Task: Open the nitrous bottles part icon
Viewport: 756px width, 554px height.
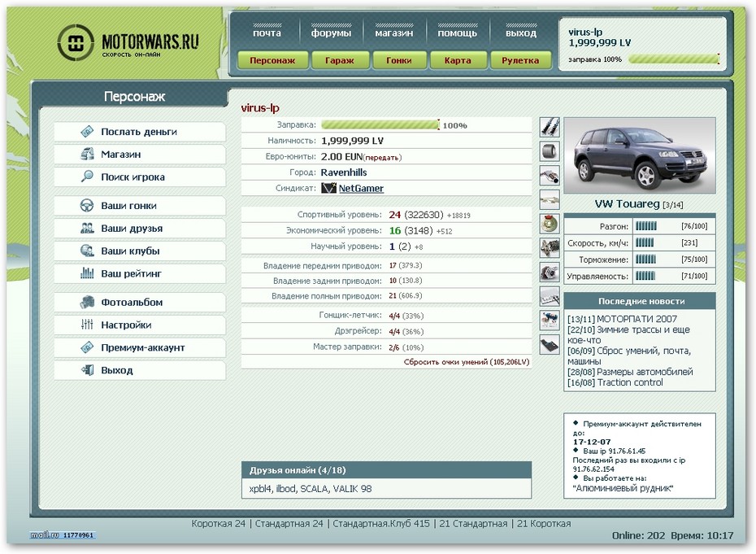Action: [550, 321]
